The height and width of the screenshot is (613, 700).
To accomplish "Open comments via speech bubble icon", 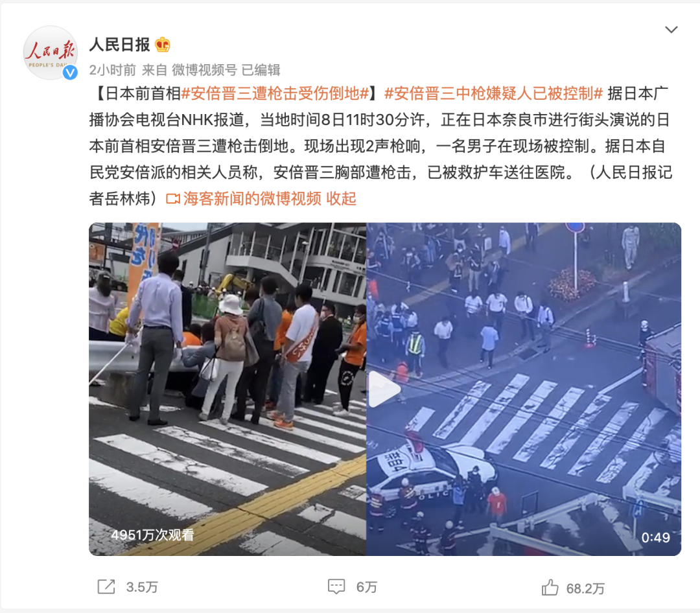I will 336,586.
